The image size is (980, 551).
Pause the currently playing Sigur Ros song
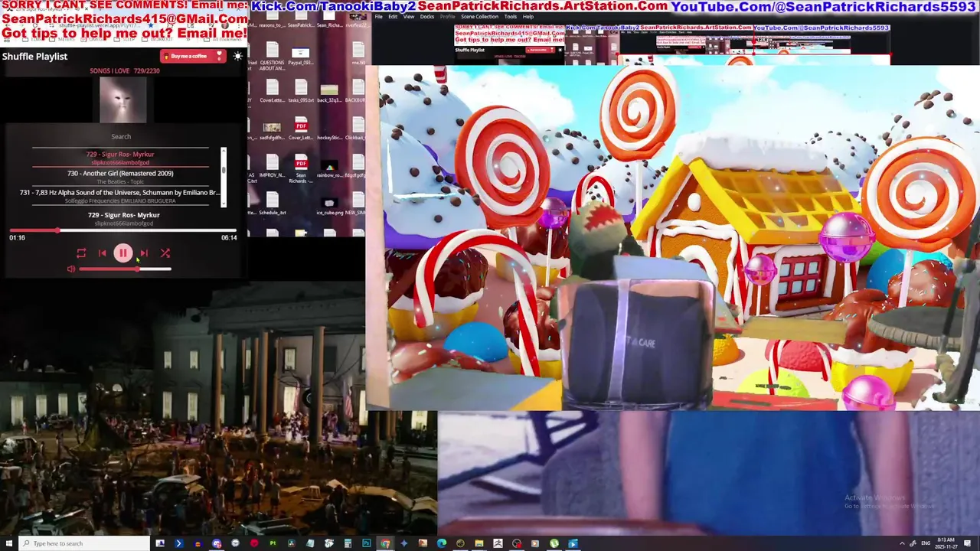pyautogui.click(x=122, y=253)
